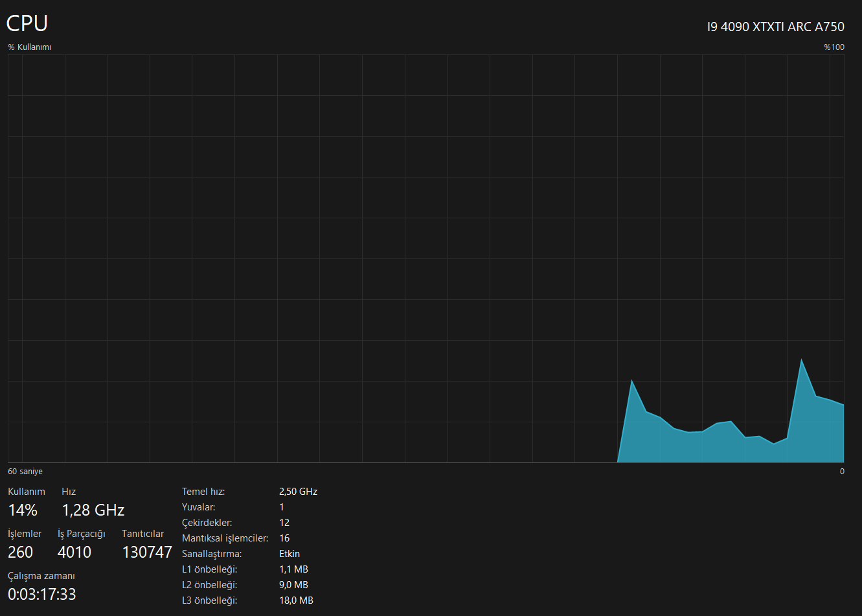
Task: Click the CPU usage graph area
Action: pyautogui.click(x=426, y=258)
